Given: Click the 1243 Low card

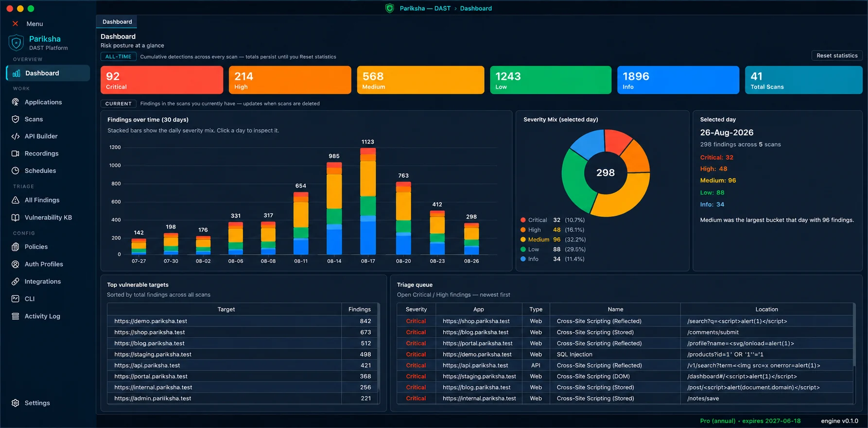Looking at the screenshot, I should [551, 80].
